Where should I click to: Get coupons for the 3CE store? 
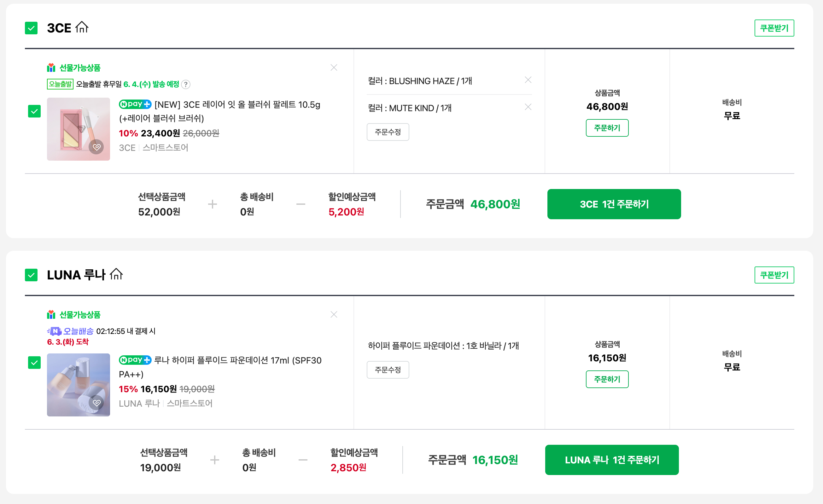coord(774,28)
